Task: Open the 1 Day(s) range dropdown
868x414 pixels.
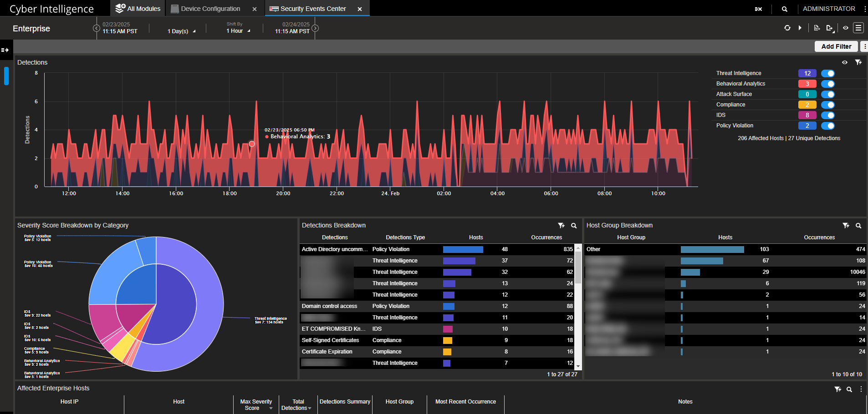Action: (x=181, y=31)
